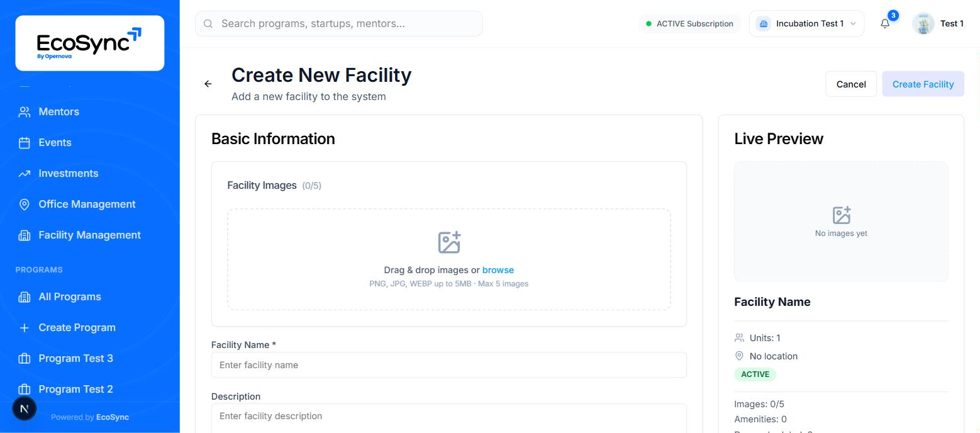Focus the search programs field
The height and width of the screenshot is (433, 980).
[339, 23]
